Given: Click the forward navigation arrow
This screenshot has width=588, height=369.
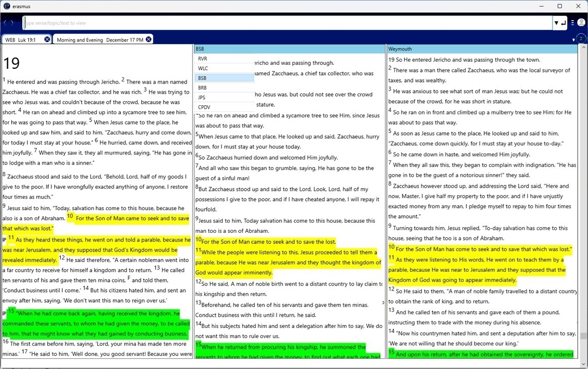Looking at the screenshot, I should (x=12, y=23).
